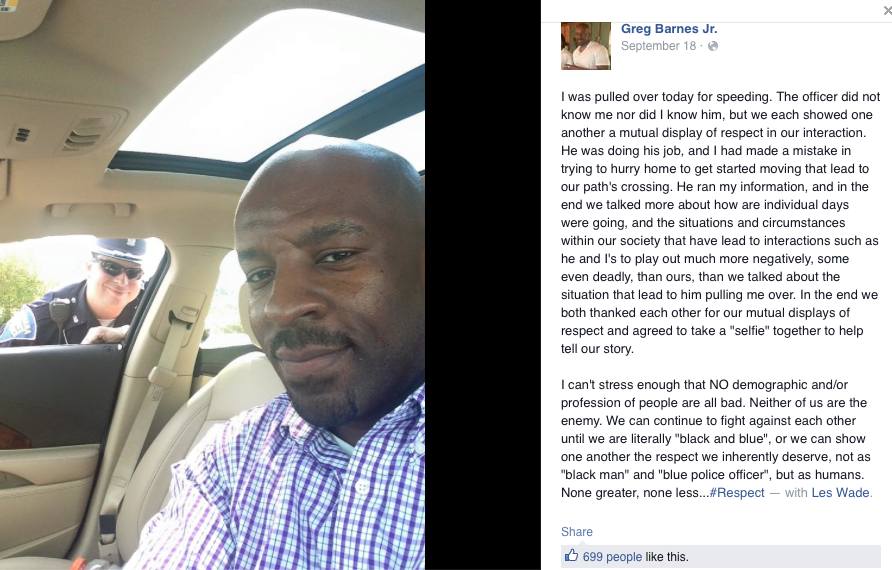View the 699 people who liked this
The image size is (892, 570).
[612, 556]
